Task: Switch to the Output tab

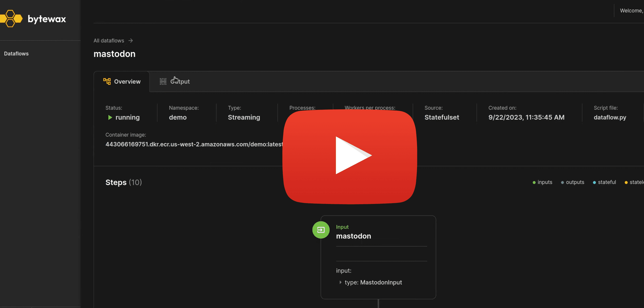Action: 180,82
